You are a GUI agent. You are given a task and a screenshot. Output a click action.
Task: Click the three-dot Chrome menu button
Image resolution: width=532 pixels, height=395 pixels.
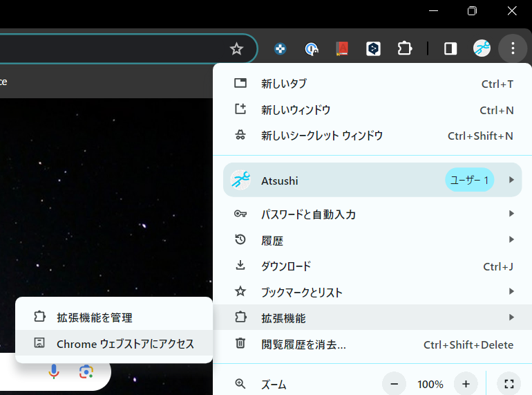click(512, 48)
